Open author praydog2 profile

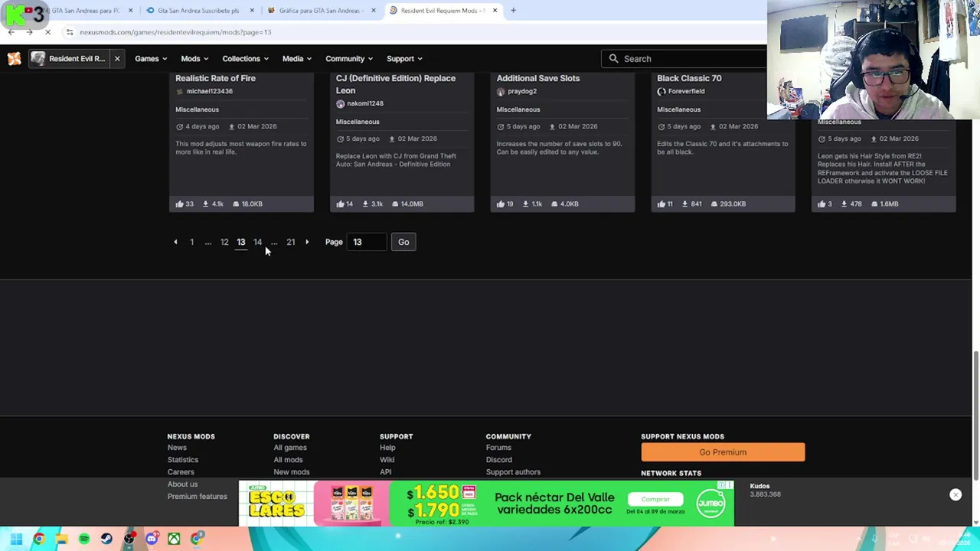521,91
